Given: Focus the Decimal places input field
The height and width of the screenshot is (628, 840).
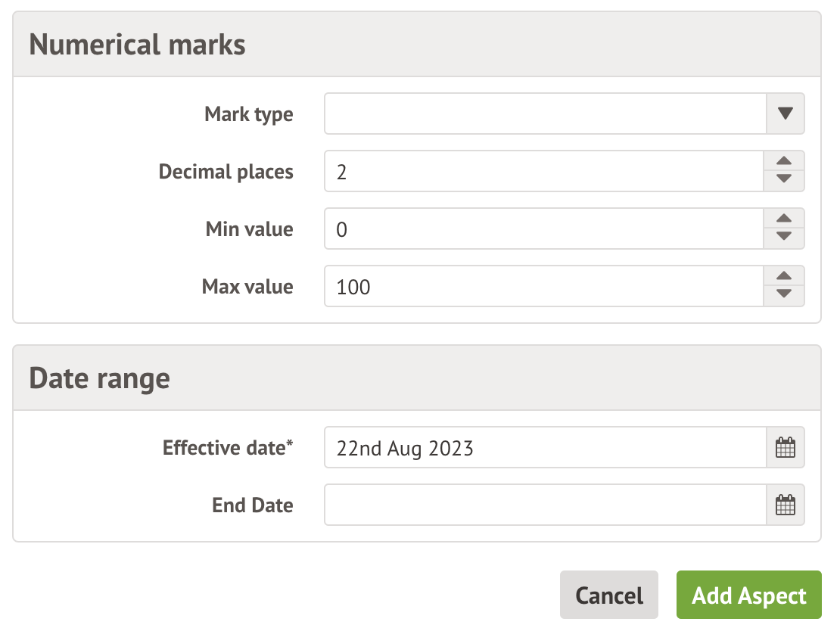Looking at the screenshot, I should coord(543,171).
